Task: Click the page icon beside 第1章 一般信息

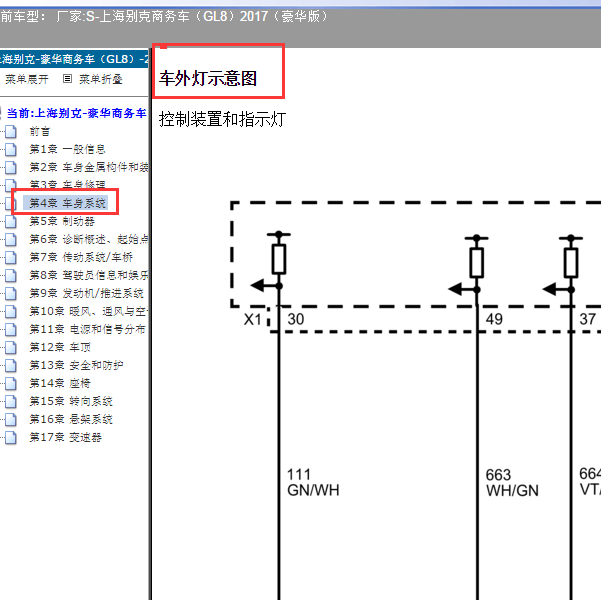Action: coord(11,149)
